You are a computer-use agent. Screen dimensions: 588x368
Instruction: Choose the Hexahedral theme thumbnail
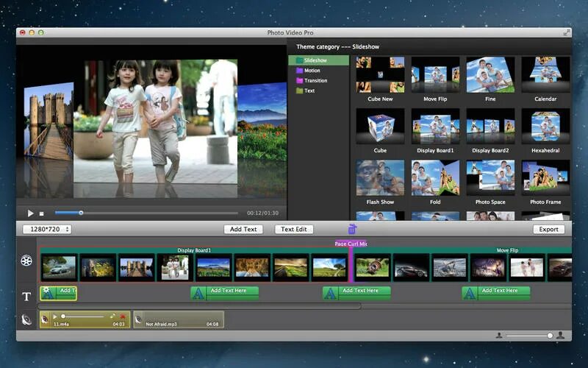click(545, 126)
